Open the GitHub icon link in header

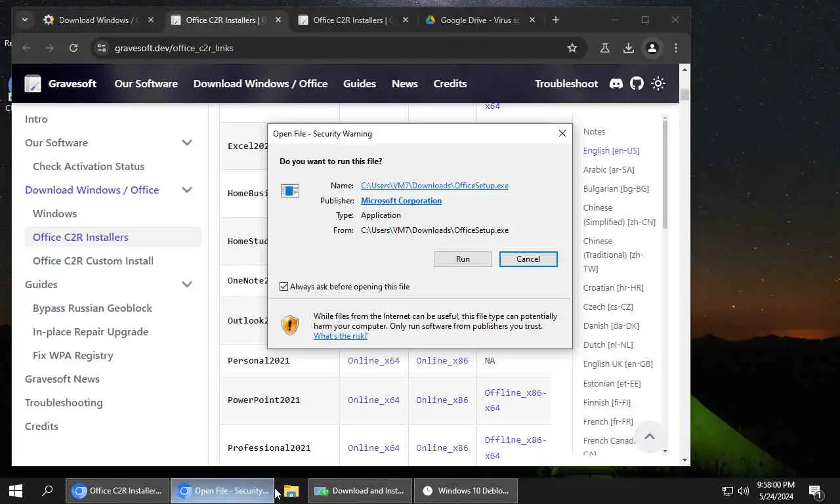637,83
